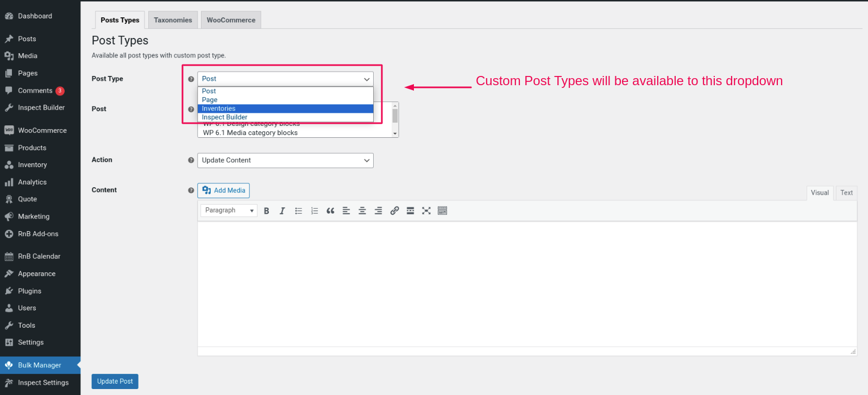Align text center
The height and width of the screenshot is (395, 868).
click(362, 211)
